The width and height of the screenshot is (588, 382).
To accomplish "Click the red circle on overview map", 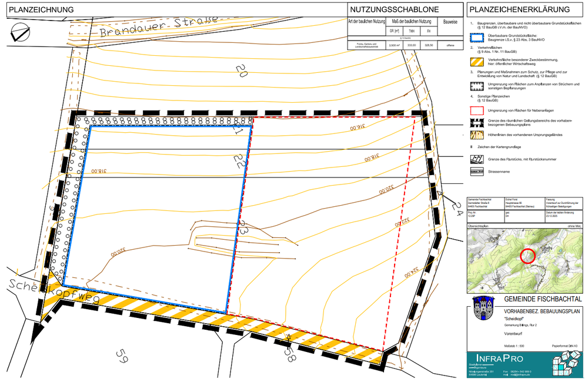I will 528,255.
